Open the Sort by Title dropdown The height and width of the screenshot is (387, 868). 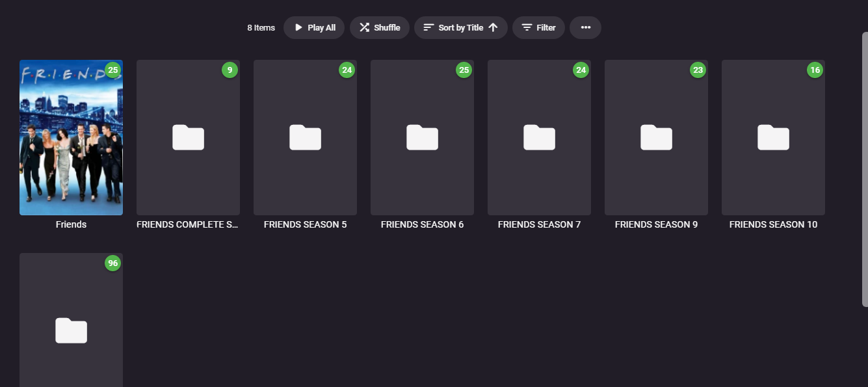click(461, 27)
